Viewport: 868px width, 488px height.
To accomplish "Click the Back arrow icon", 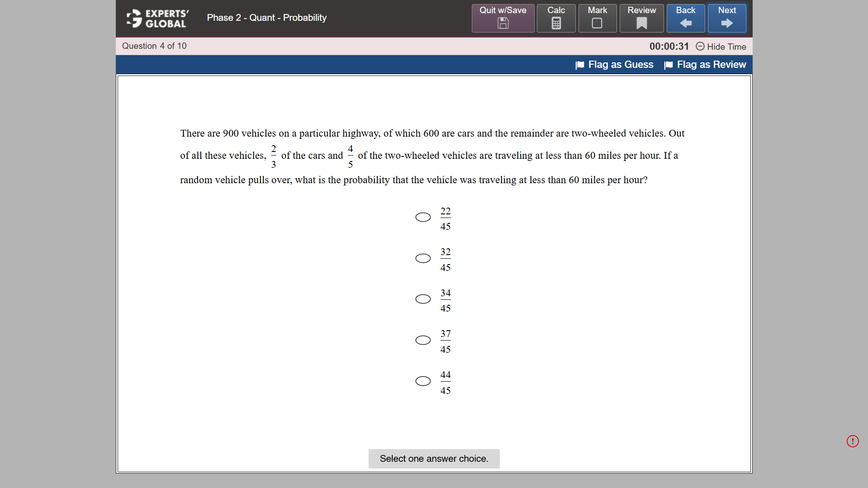I will coord(685,23).
